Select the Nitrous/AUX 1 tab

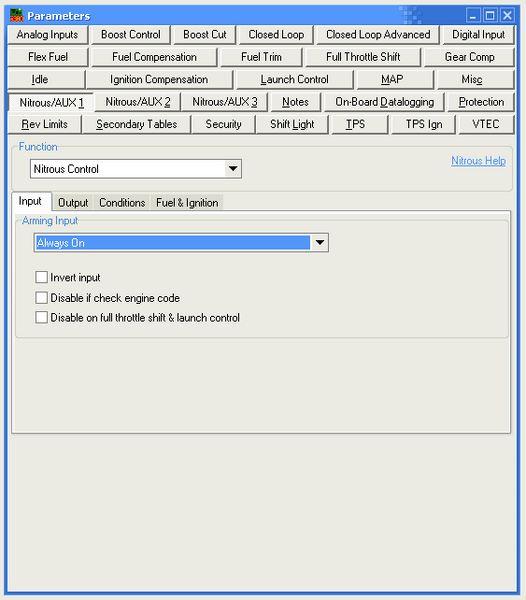coord(51,103)
